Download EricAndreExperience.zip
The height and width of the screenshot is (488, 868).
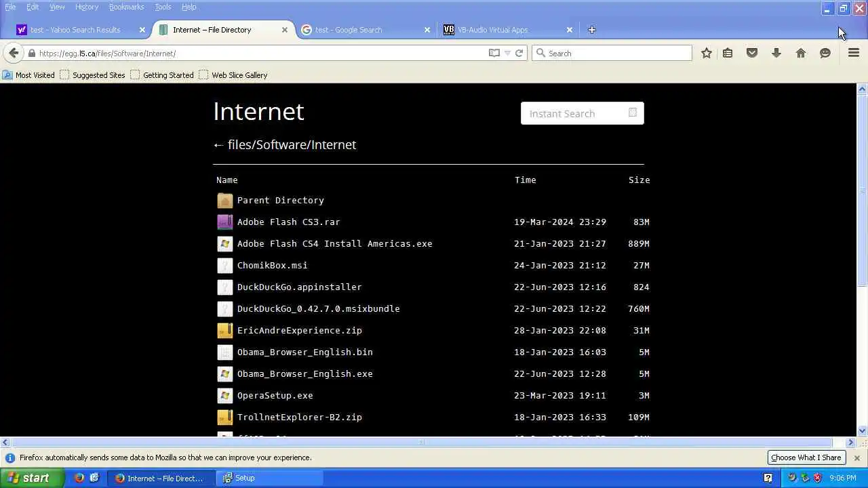tap(300, 331)
